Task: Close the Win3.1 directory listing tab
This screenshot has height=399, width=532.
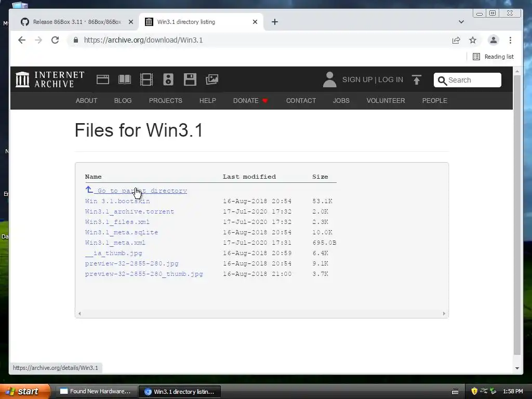Action: coord(255,22)
